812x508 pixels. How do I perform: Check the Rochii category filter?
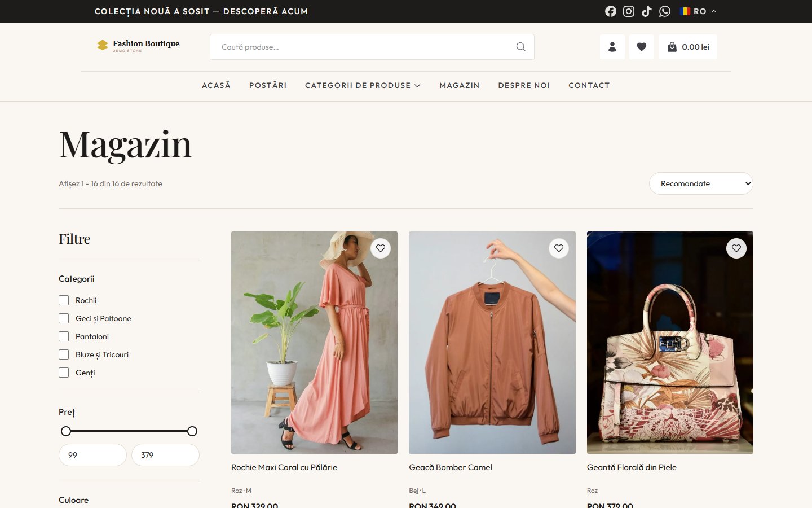[x=64, y=300]
